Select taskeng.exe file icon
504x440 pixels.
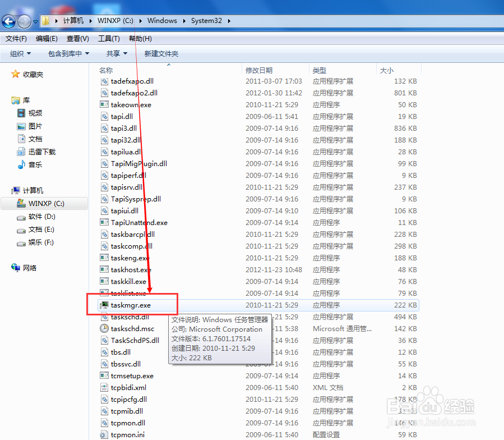point(104,258)
